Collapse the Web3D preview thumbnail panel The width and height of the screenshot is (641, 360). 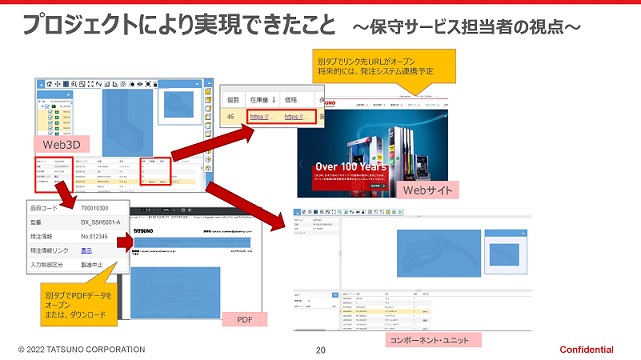pos(197,84)
